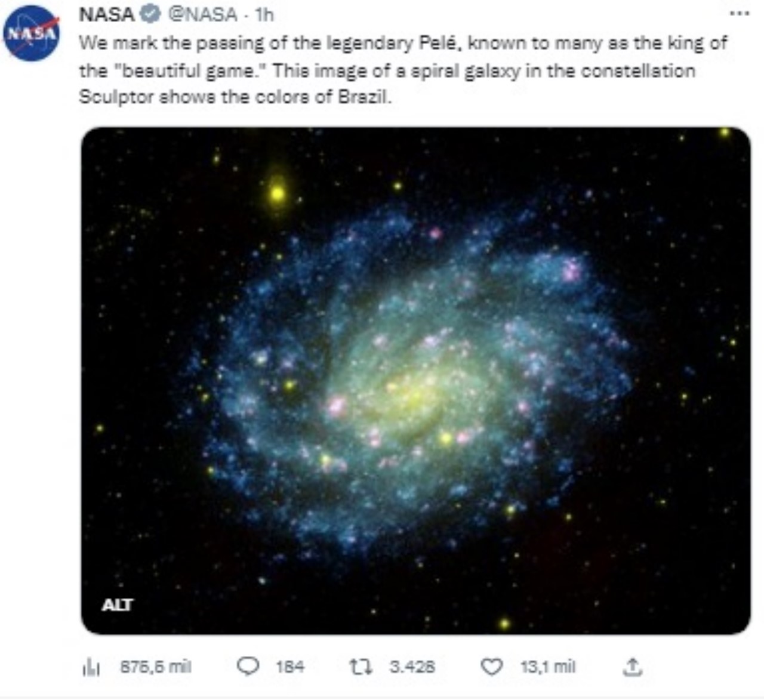This screenshot has height=700, width=764.
Task: Click the 184 replies count
Action: coord(289,667)
